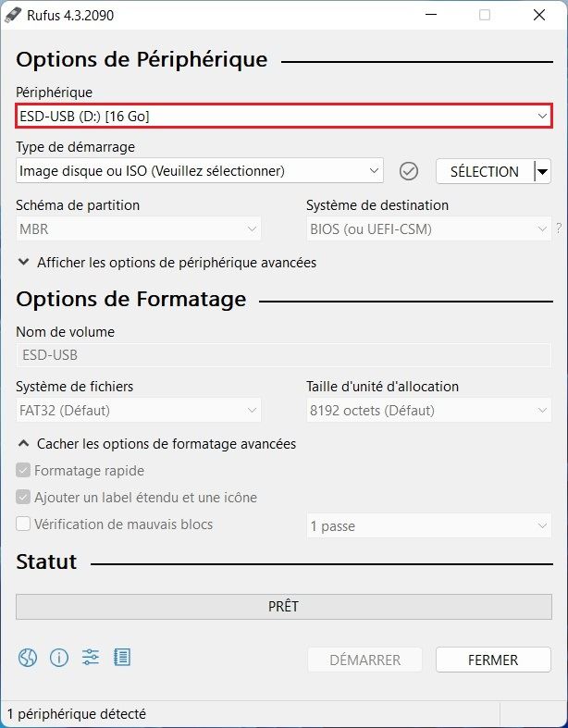Open the Type de démarrage dropdown

click(200, 171)
